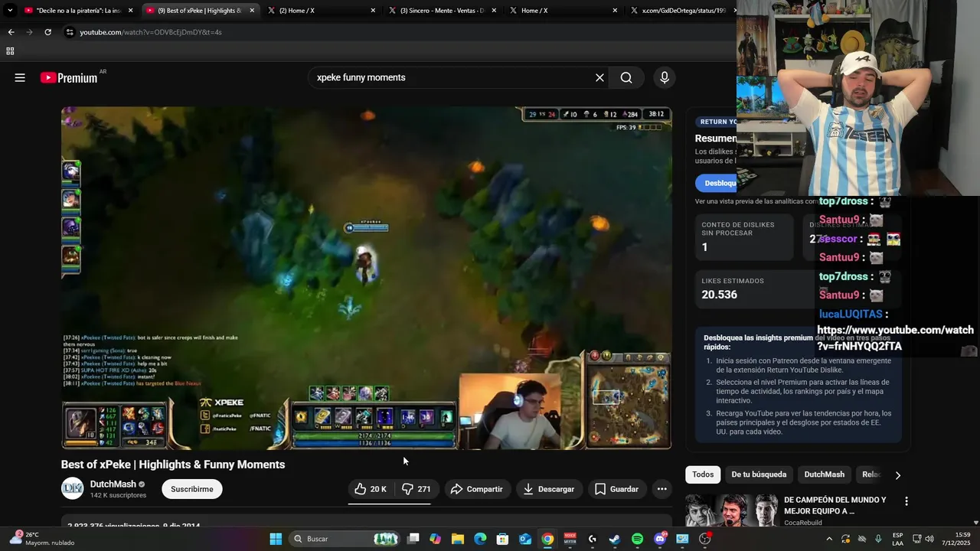Image resolution: width=980 pixels, height=551 pixels.
Task: Subscribe with the Suscribirme button
Action: point(192,489)
